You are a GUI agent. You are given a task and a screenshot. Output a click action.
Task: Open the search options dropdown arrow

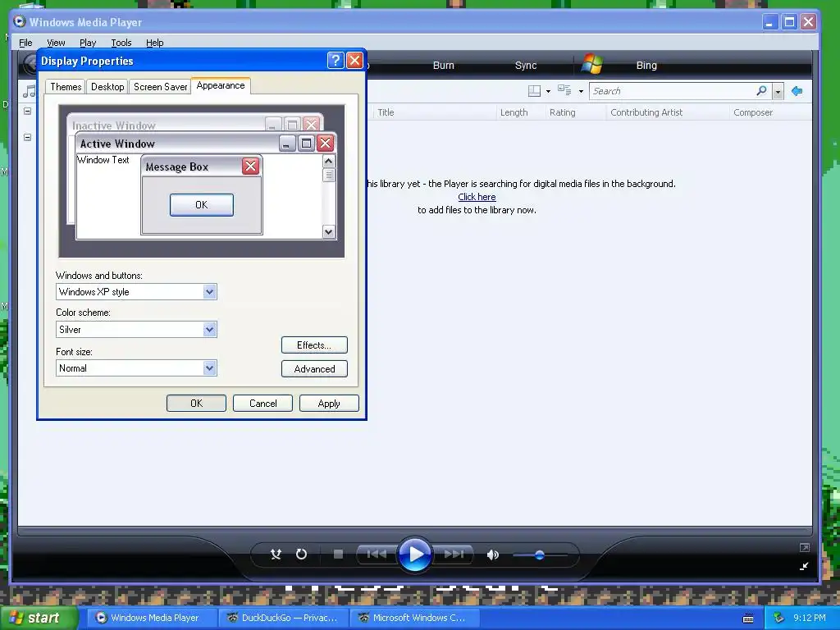click(778, 92)
